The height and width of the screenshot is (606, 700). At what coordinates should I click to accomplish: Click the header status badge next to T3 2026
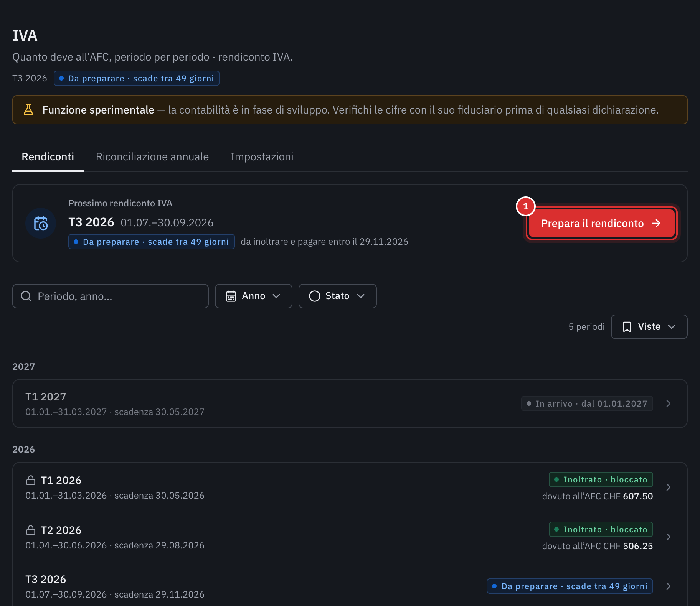[x=137, y=78]
